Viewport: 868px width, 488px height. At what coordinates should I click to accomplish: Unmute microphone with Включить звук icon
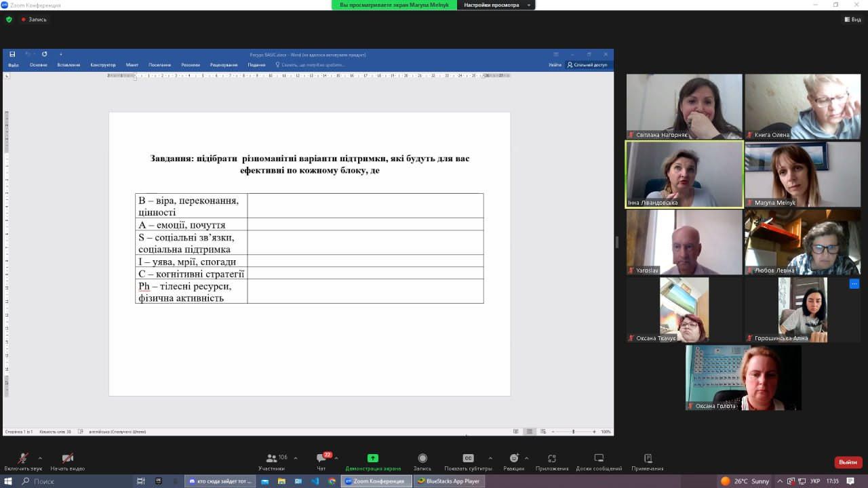[x=22, y=459]
